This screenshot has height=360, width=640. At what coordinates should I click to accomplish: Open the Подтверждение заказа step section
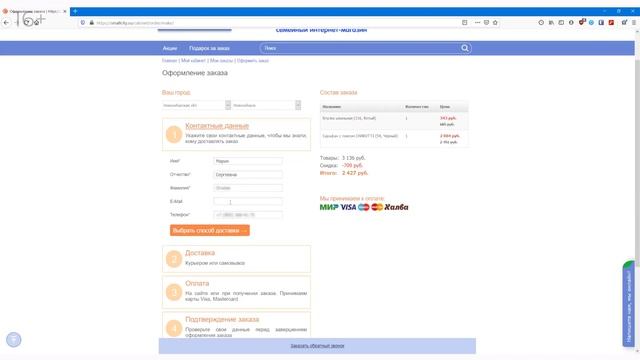click(236, 325)
